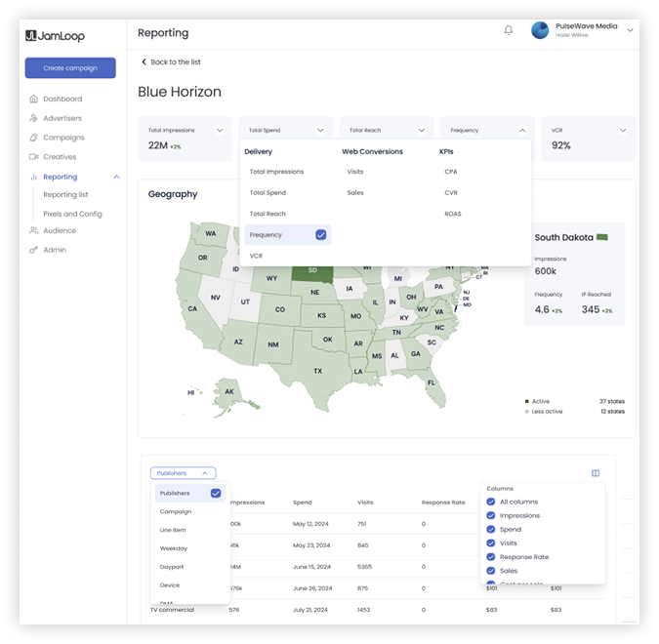This screenshot has width=659, height=644.
Task: Open the VCR card dropdown chevron
Action: coord(623,130)
